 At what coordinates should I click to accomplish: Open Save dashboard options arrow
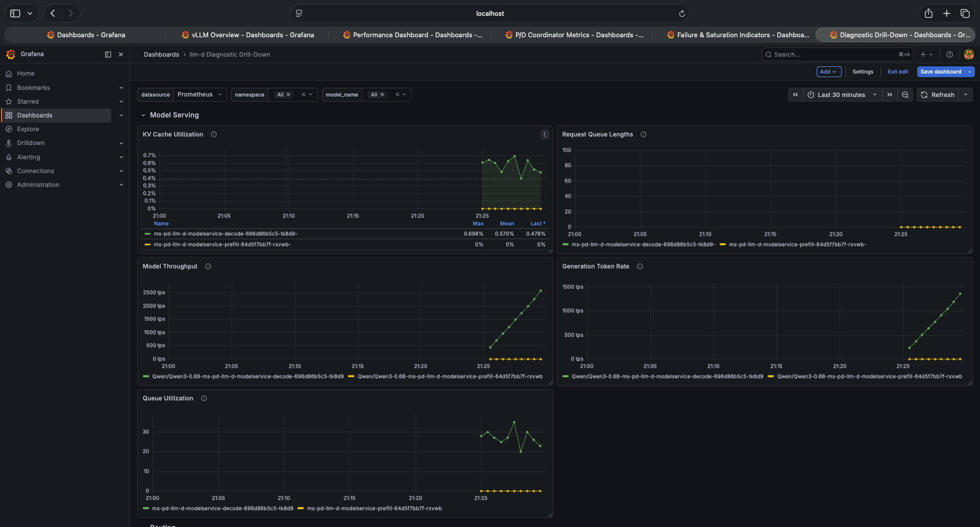point(970,72)
